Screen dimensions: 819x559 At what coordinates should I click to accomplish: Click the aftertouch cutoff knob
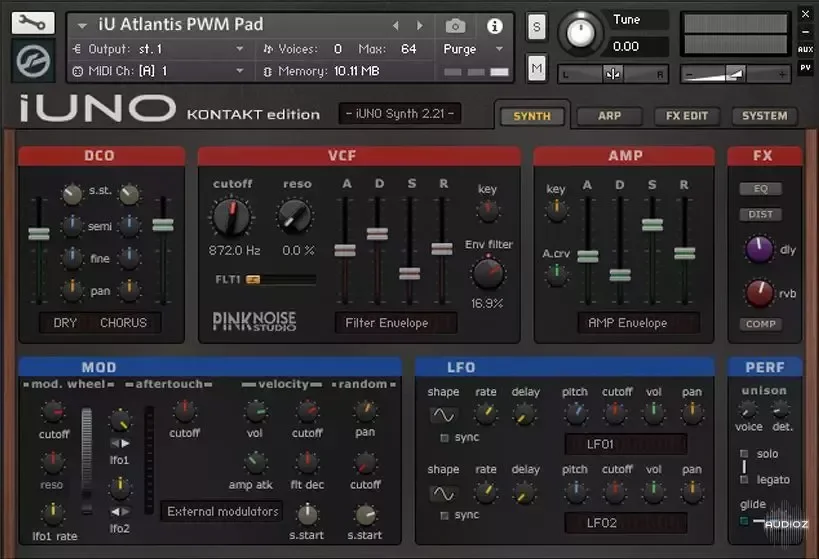pos(184,411)
